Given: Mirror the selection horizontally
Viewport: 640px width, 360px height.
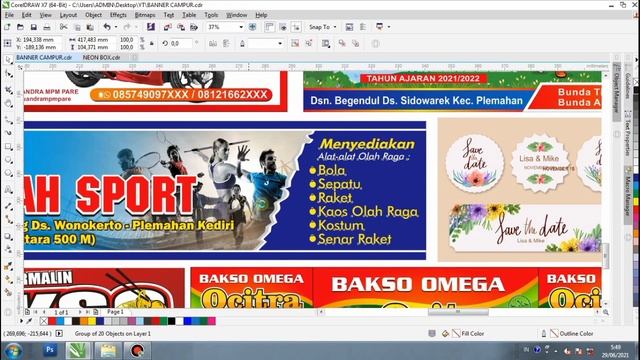Looking at the screenshot, I should point(213,43).
